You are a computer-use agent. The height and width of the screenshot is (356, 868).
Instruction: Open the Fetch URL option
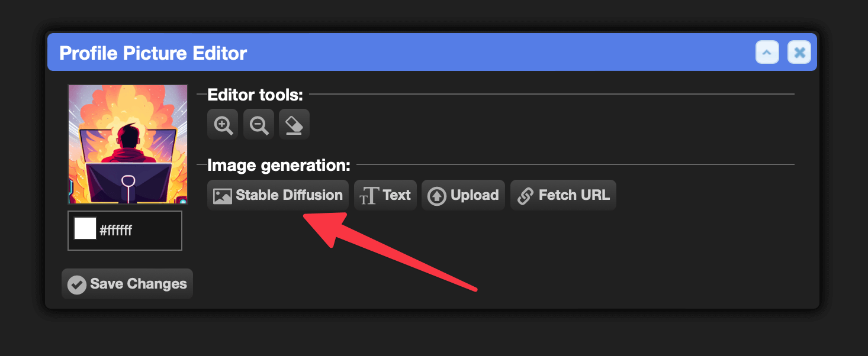(x=563, y=195)
